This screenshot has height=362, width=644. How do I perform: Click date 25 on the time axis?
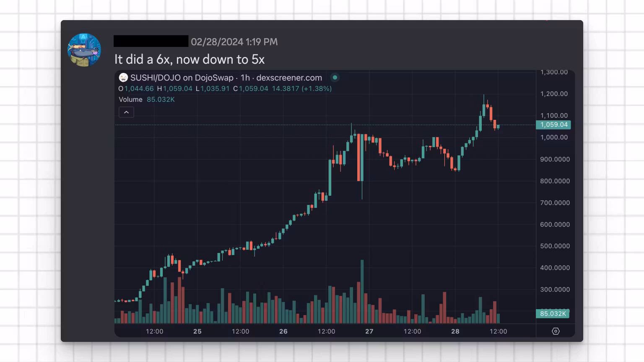(197, 331)
